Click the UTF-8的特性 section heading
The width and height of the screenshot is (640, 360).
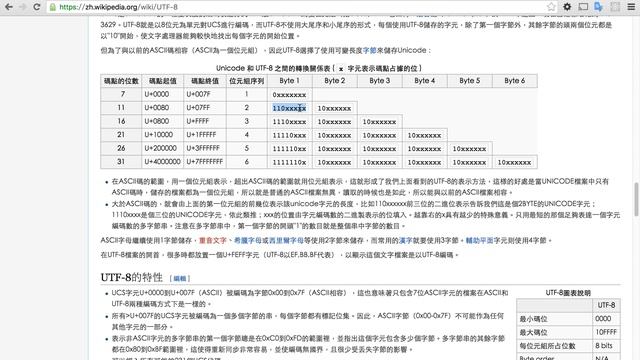tap(131, 277)
